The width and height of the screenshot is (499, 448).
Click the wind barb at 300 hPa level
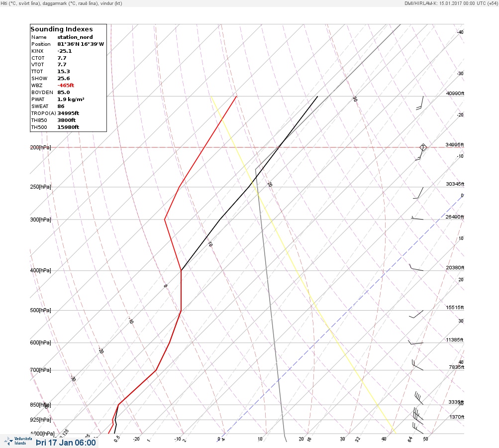click(x=417, y=218)
